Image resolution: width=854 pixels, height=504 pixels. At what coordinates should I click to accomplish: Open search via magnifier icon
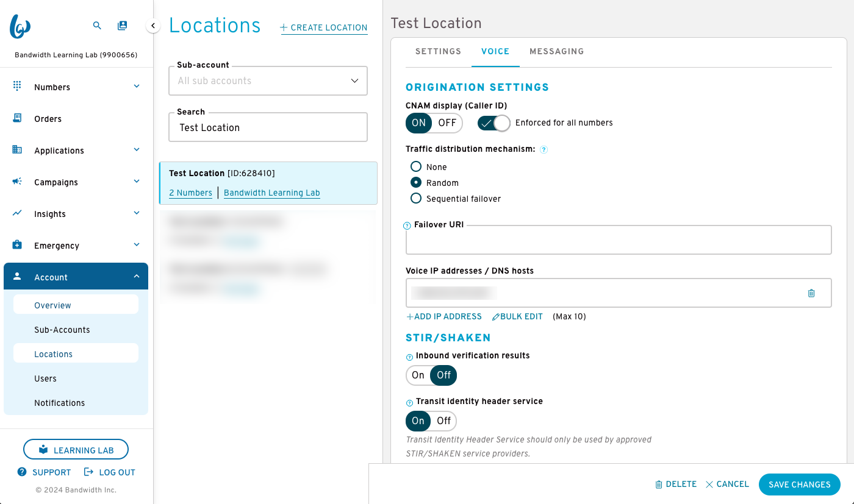pos(97,26)
